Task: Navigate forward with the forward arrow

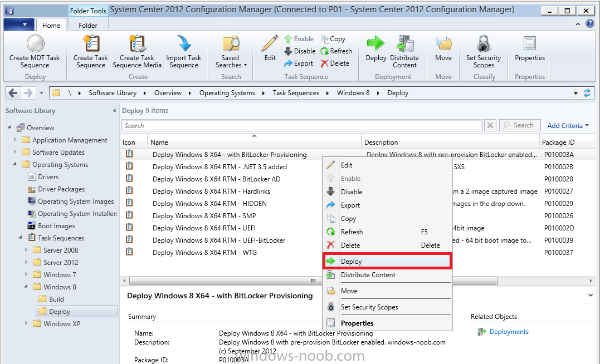Action: [28, 93]
